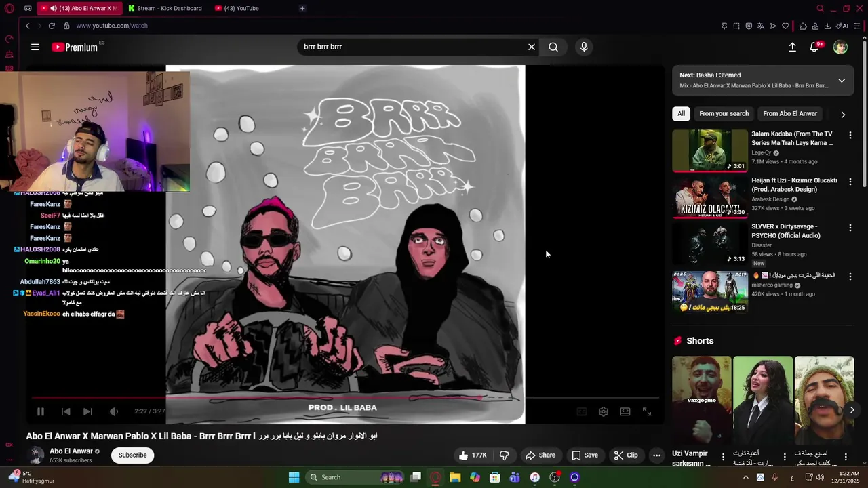The image size is (868, 488).
Task: Go back in the browser
Action: coord(28,26)
